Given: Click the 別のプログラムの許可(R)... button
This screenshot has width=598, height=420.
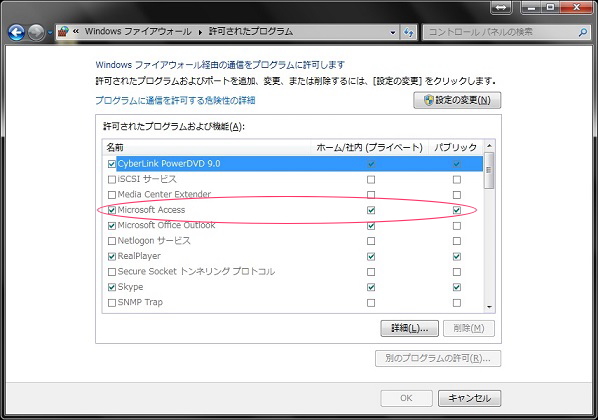Looking at the screenshot, I should [438, 359].
